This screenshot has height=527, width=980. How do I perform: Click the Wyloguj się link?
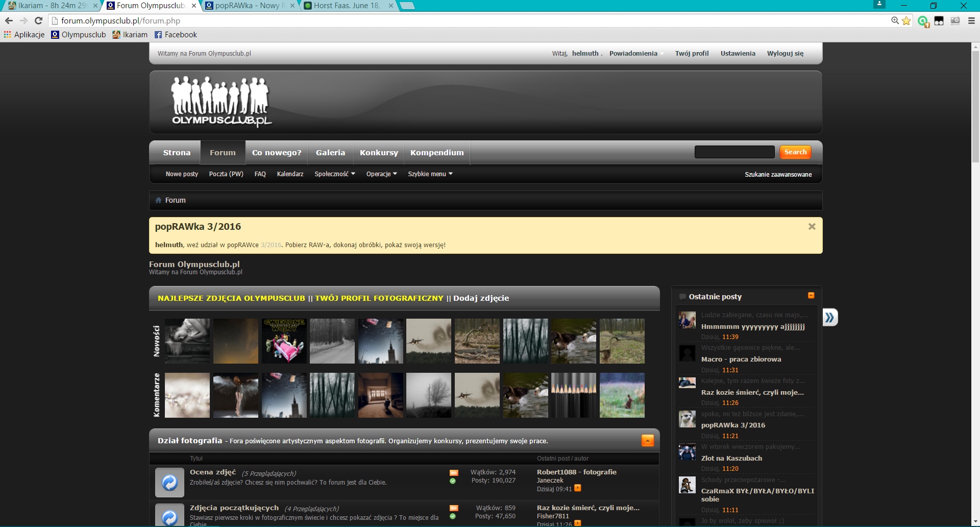[785, 54]
